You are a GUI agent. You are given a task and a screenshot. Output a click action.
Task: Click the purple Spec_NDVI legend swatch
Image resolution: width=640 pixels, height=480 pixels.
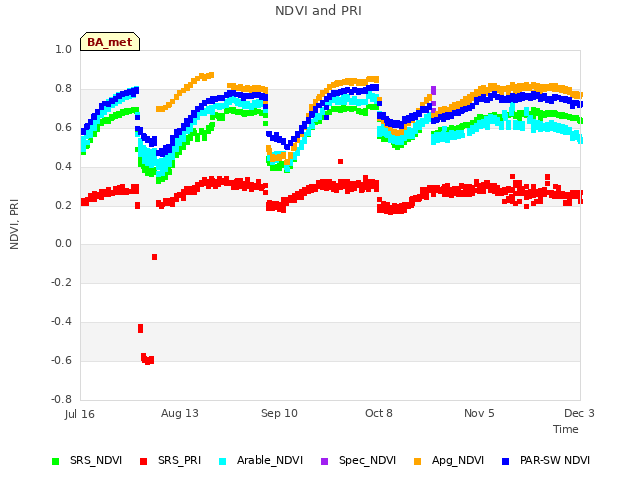pos(324,462)
